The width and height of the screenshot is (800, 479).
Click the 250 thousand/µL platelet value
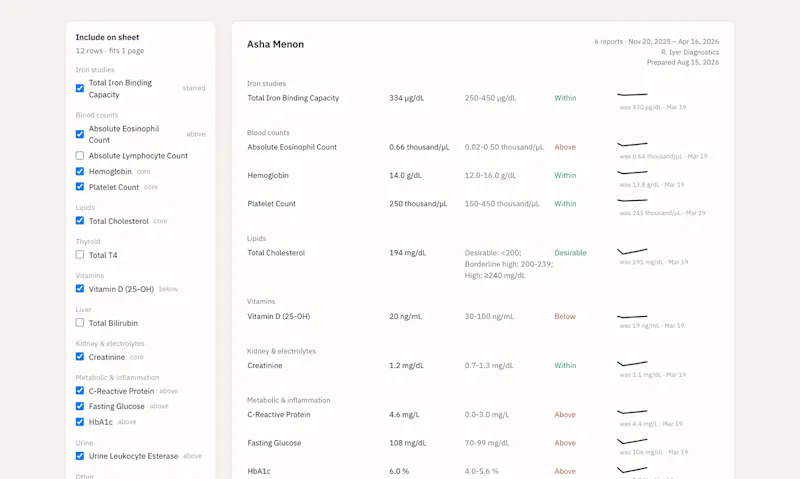point(418,204)
